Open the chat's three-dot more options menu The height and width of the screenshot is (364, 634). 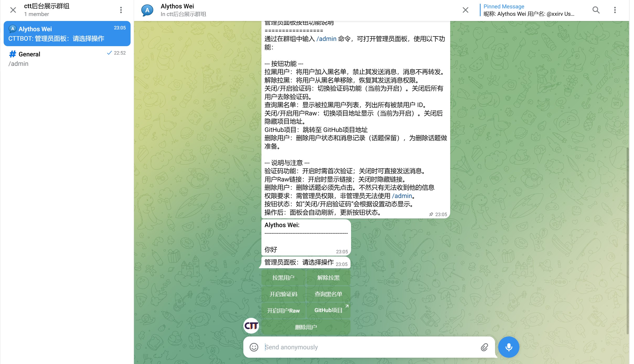[615, 10]
